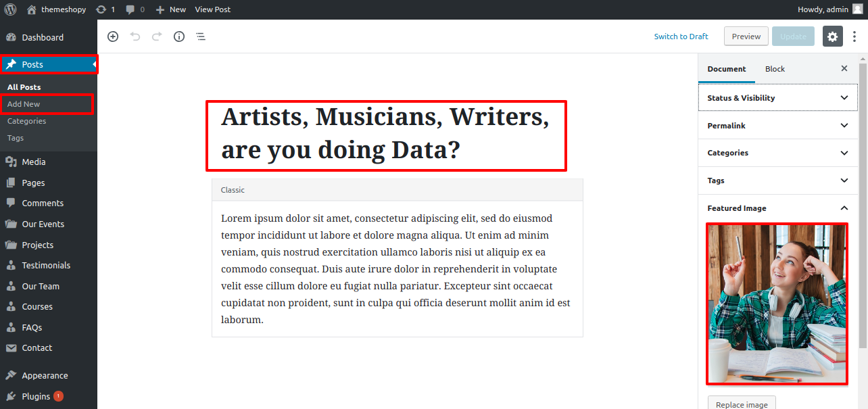Click the Preview button

pos(746,37)
